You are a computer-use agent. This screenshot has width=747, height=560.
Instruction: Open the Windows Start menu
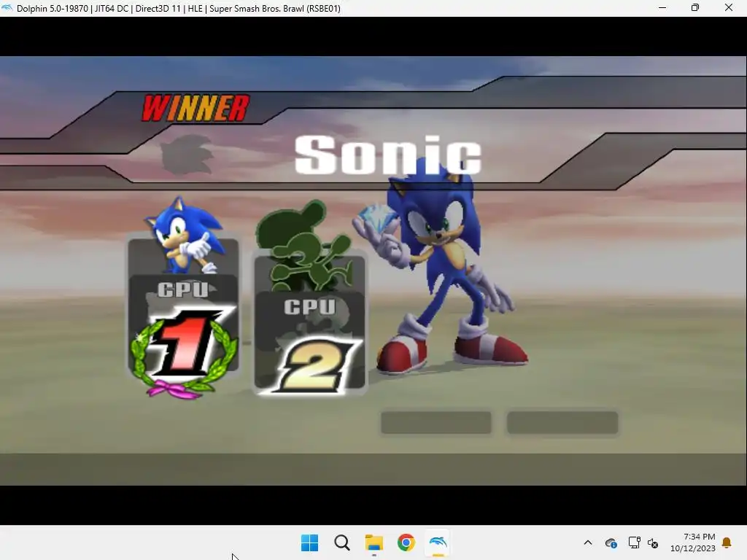pos(309,542)
